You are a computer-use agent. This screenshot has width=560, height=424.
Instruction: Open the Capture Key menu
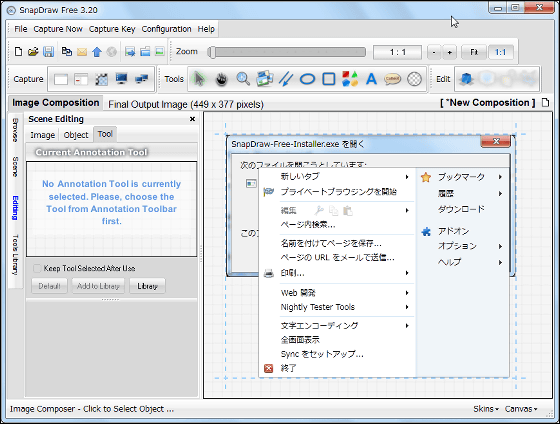pyautogui.click(x=112, y=29)
